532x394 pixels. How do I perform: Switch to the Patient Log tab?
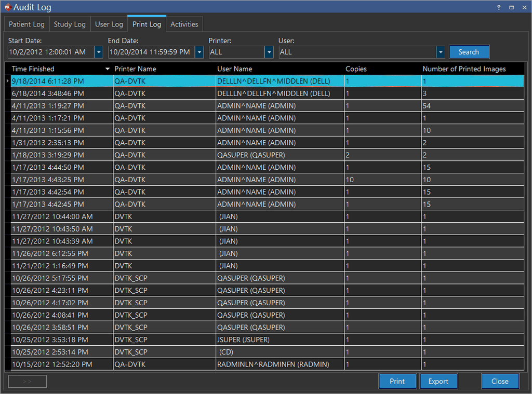coord(27,24)
